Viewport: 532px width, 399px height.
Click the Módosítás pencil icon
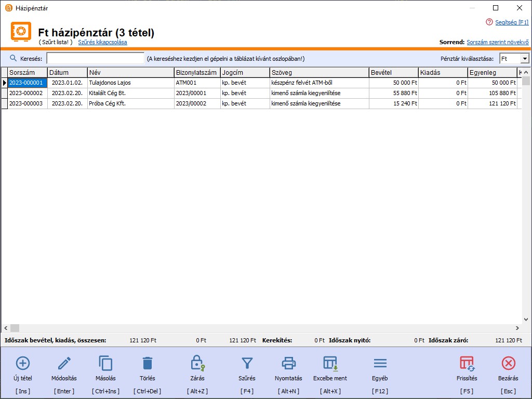coord(64,363)
